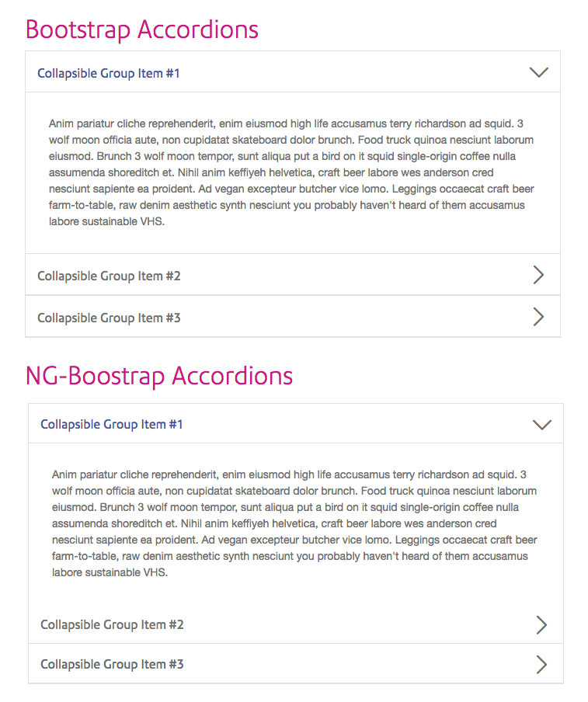Screen dimensions: 588x702
Task: Click the expanded Bootstrap Item #1 body text
Action: coord(291,172)
